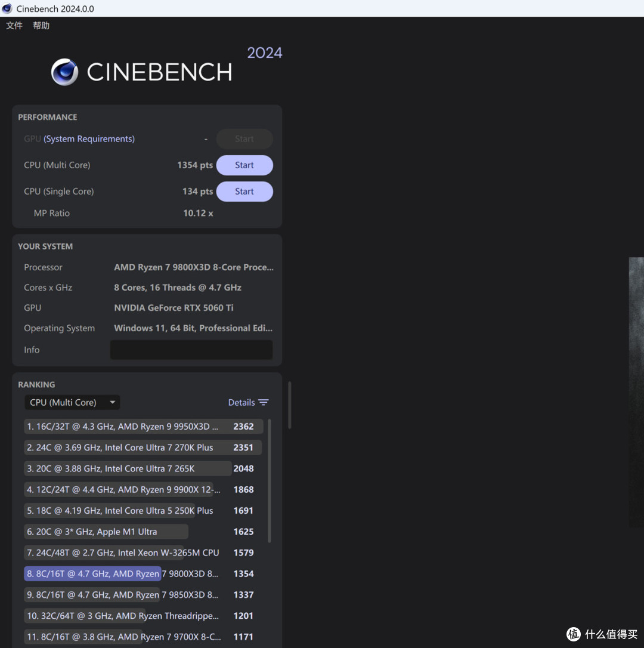Click the left panel vertical scrollbar
This screenshot has height=648, width=644.
coord(290,405)
